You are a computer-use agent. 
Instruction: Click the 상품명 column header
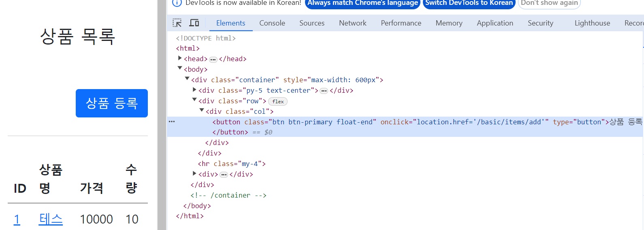[51, 179]
